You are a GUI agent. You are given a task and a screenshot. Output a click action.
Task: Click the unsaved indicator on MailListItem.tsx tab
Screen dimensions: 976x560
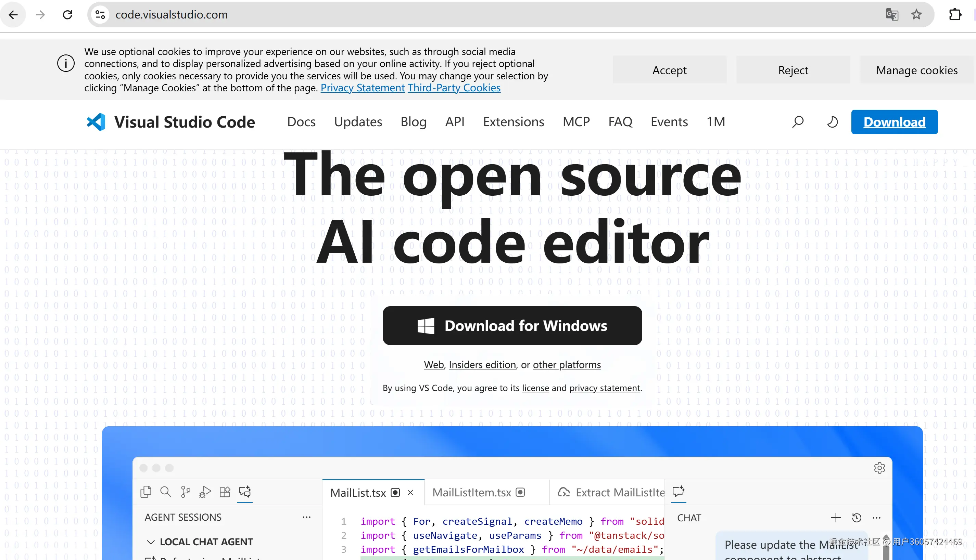point(520,492)
